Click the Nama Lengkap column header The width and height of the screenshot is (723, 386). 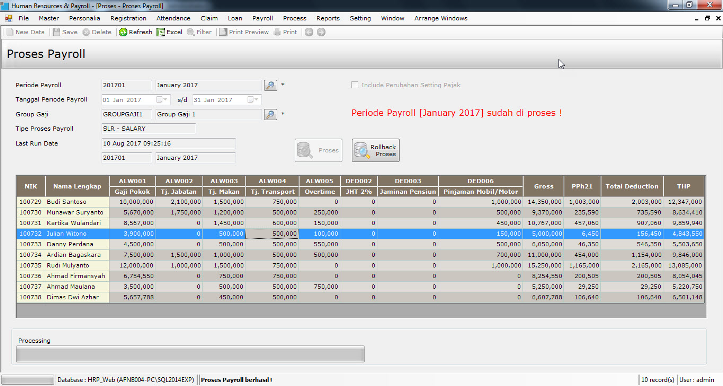(77, 186)
